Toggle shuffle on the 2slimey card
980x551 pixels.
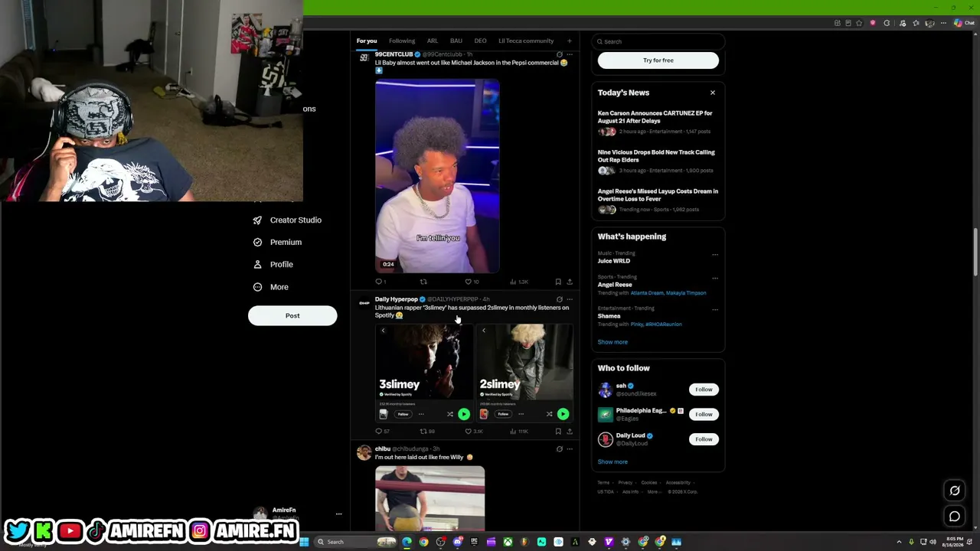click(x=549, y=414)
